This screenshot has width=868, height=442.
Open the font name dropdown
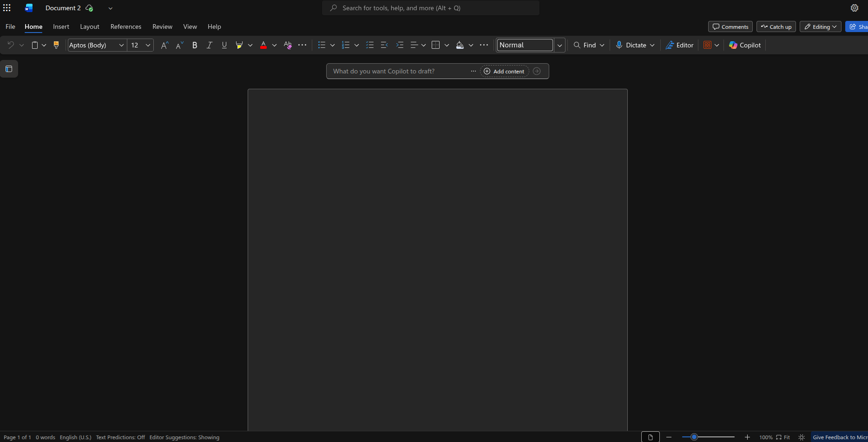coord(121,45)
